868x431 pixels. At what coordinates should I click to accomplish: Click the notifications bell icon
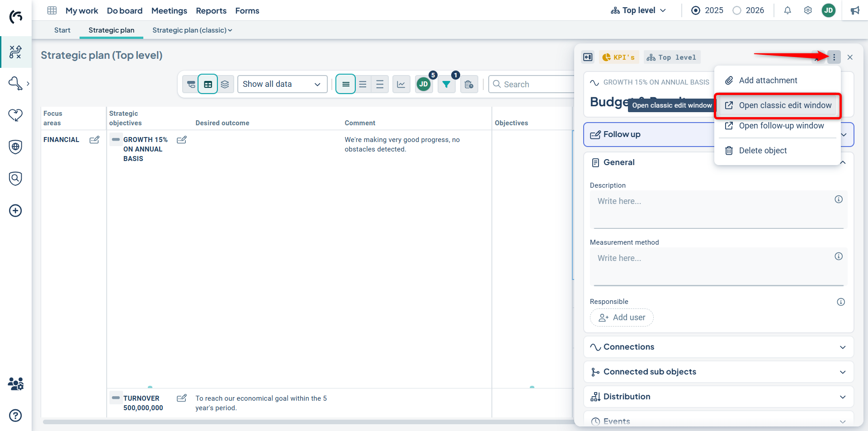point(788,10)
